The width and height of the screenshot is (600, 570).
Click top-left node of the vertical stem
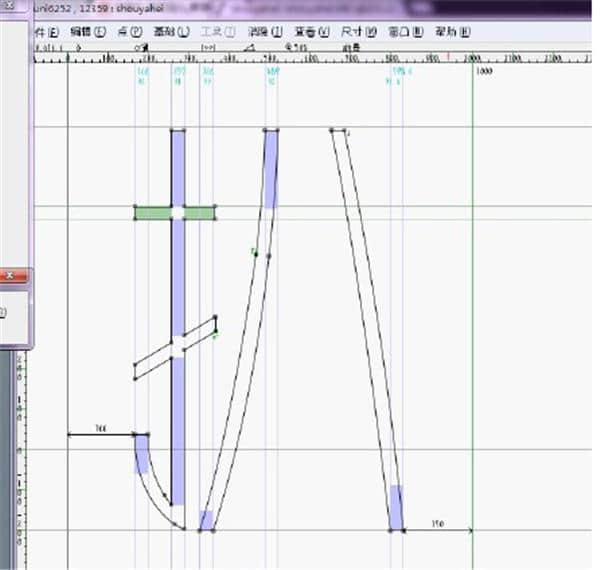click(172, 130)
